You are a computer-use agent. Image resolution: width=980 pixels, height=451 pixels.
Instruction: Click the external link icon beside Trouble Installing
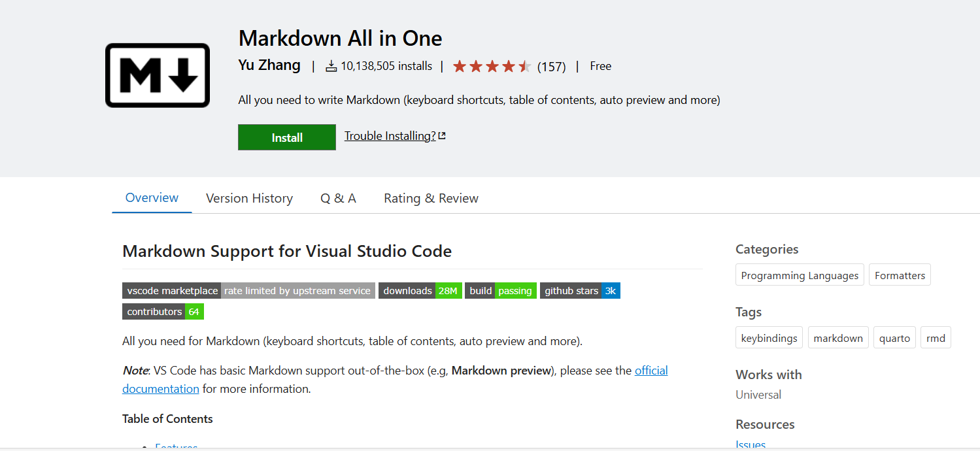[442, 136]
